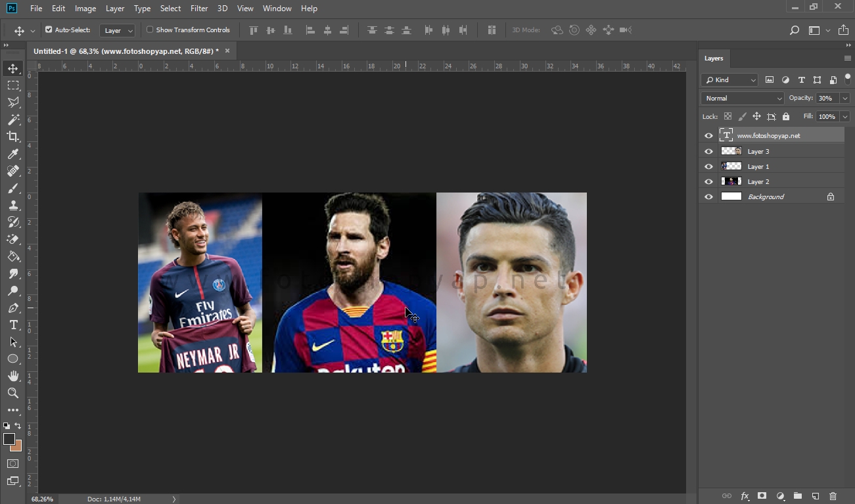Close the Untitled-1 document tab
This screenshot has height=504, width=855.
click(227, 51)
